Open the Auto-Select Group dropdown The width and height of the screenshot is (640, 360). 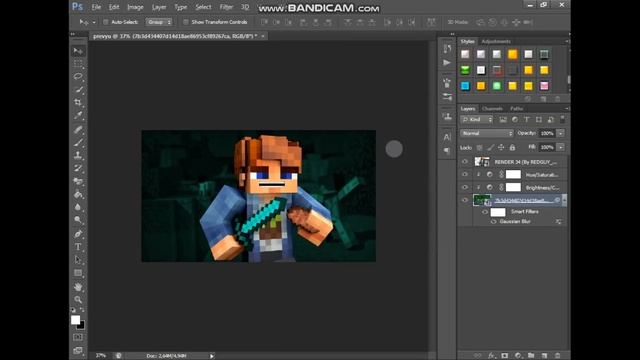(160, 22)
